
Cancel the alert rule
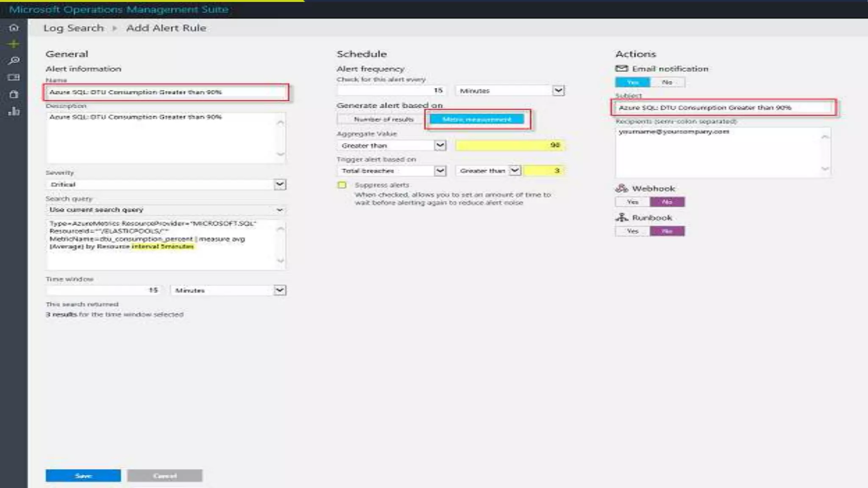click(x=165, y=476)
